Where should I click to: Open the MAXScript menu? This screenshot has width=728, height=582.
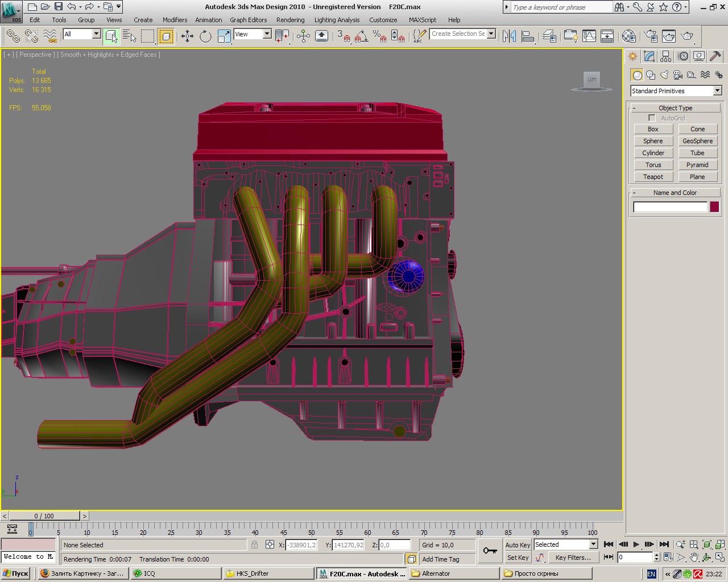tap(423, 20)
